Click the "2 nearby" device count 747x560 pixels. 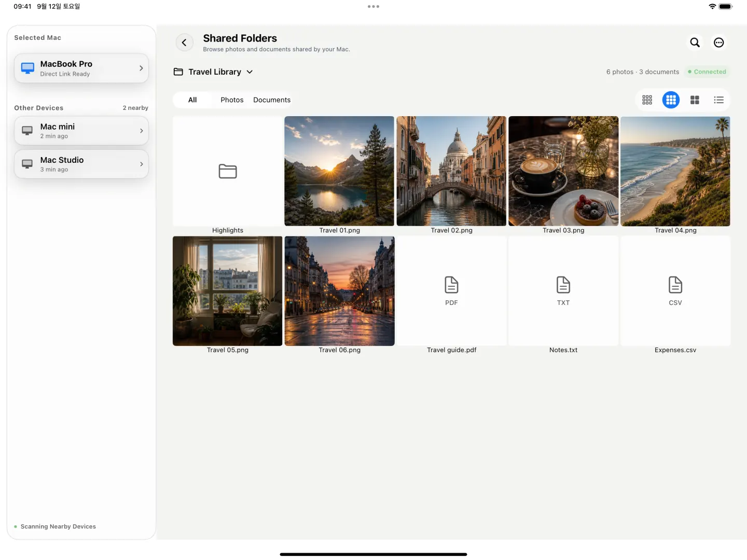[x=135, y=108]
